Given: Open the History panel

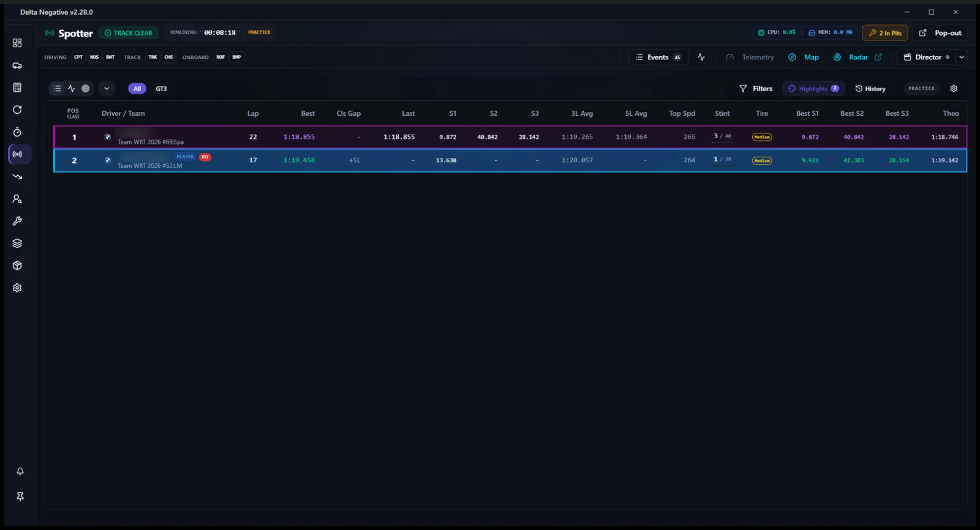Looking at the screenshot, I should [x=870, y=89].
